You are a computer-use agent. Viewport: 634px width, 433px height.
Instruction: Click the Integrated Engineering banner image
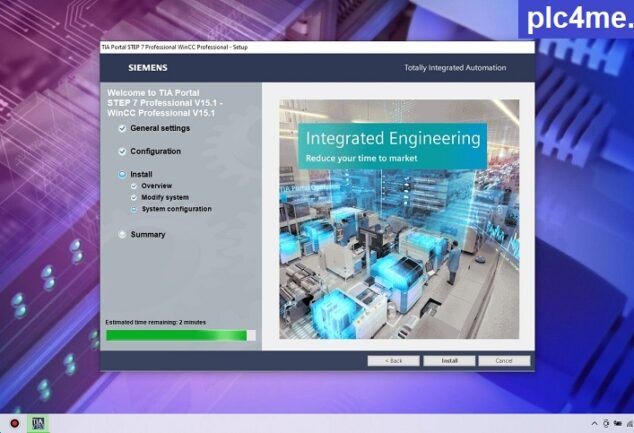click(399, 218)
